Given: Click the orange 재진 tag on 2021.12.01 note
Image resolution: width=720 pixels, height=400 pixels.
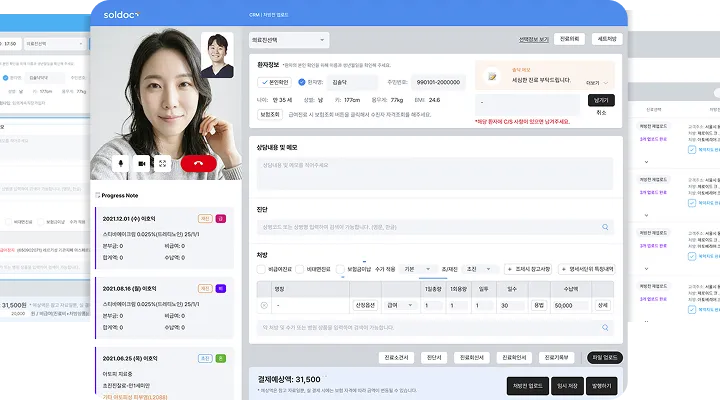Looking at the screenshot, I should point(205,219).
